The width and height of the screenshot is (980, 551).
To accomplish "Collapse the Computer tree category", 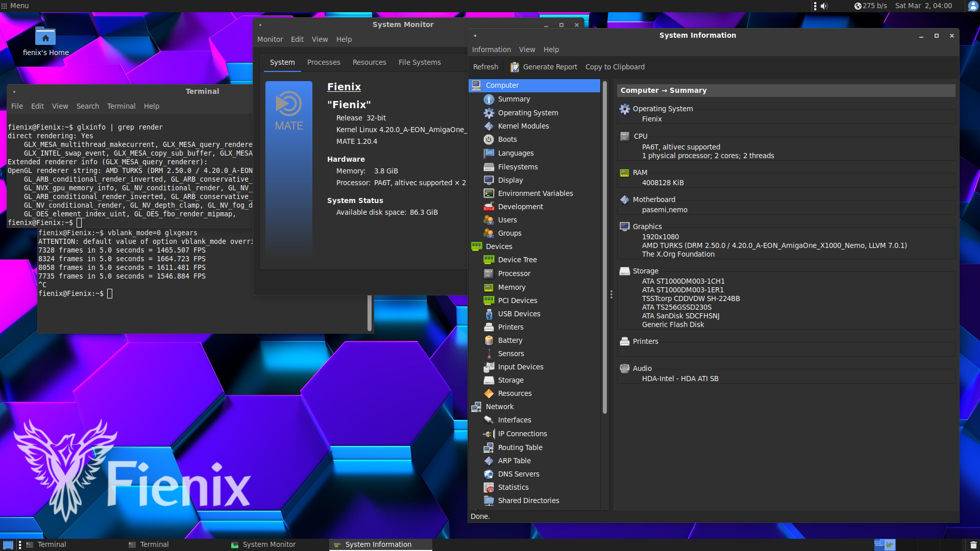I will 502,85.
